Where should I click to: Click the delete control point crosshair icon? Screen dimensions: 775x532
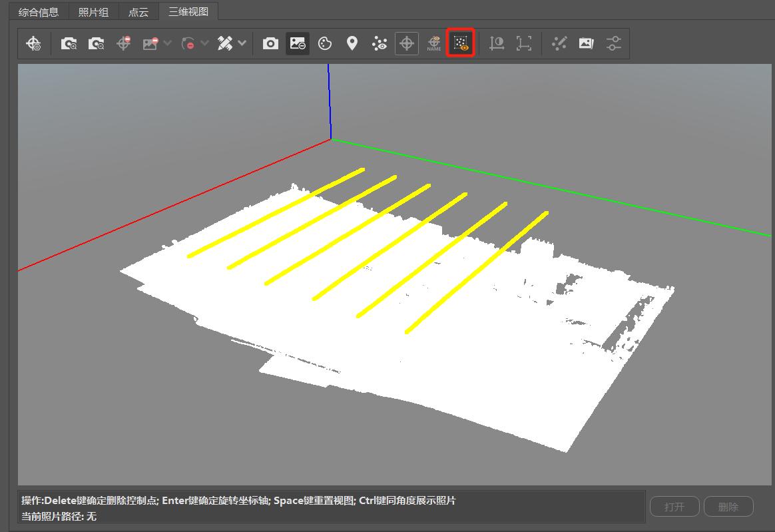pos(124,43)
